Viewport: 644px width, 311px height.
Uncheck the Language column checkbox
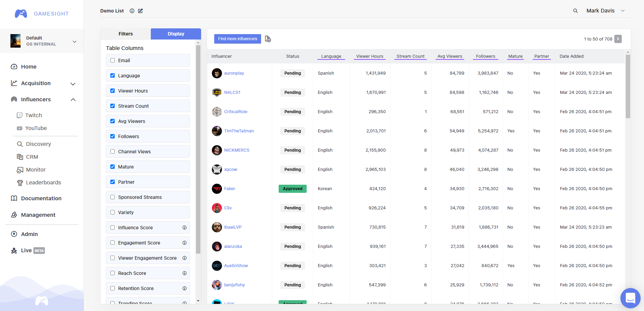[x=113, y=76]
